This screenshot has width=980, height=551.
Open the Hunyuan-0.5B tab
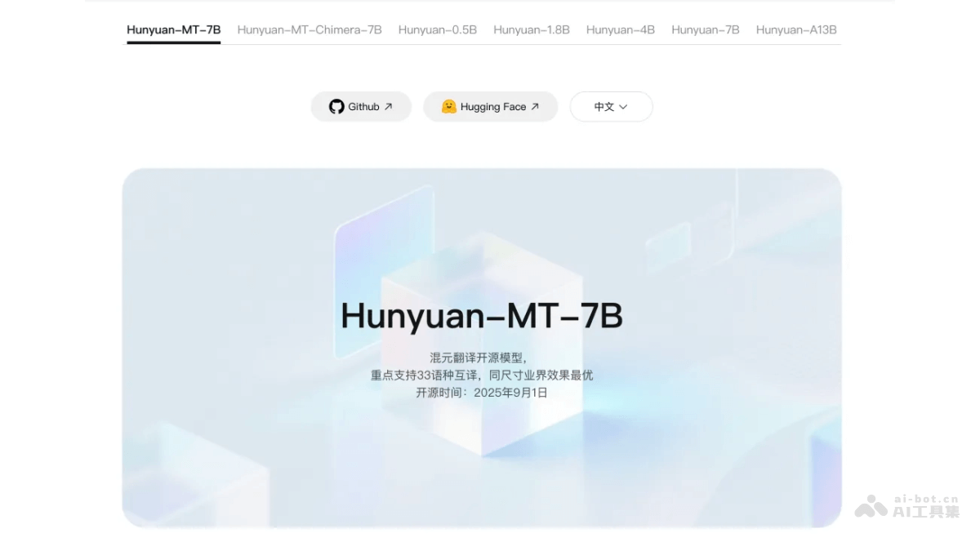[437, 30]
